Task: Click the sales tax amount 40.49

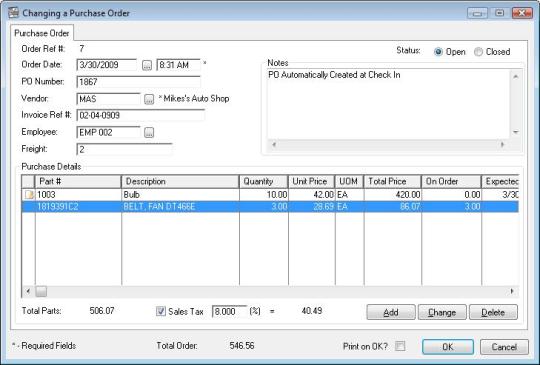Action: (x=312, y=311)
